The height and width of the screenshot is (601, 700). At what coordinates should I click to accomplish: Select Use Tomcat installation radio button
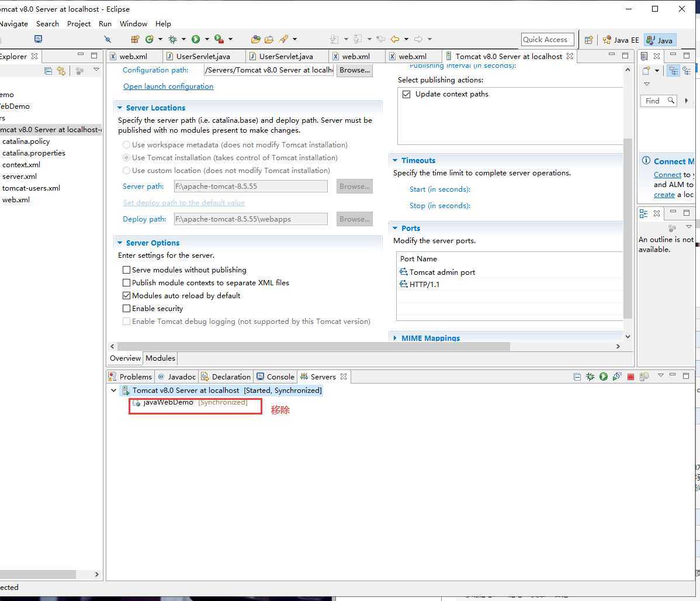click(x=126, y=158)
